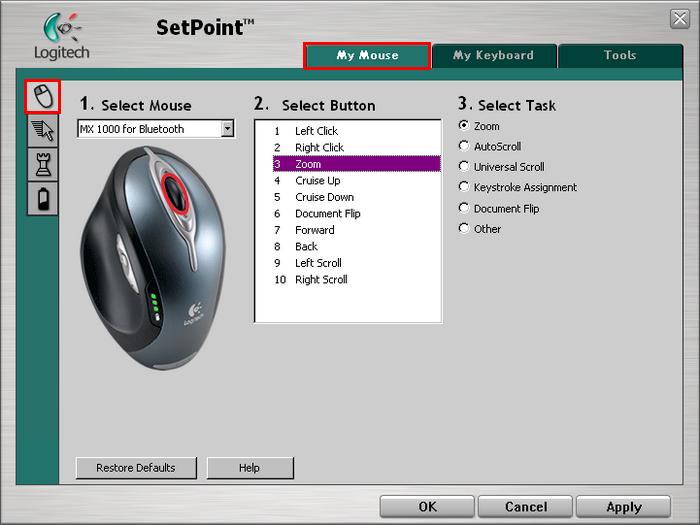This screenshot has height=525, width=700.
Task: Select the AutoScroll radio button
Action: click(x=464, y=146)
